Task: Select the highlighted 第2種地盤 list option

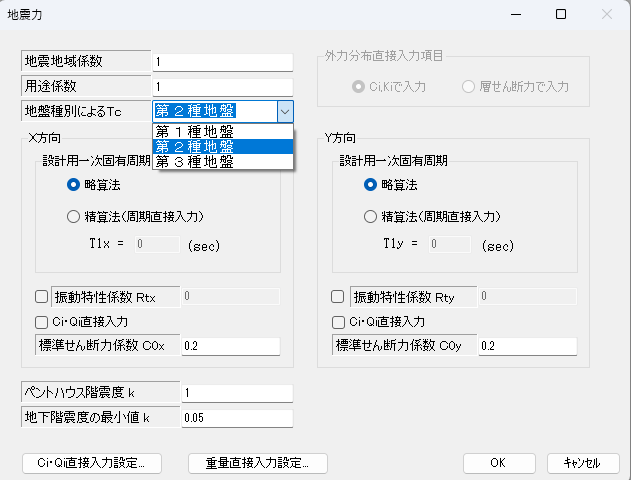Action: point(223,147)
